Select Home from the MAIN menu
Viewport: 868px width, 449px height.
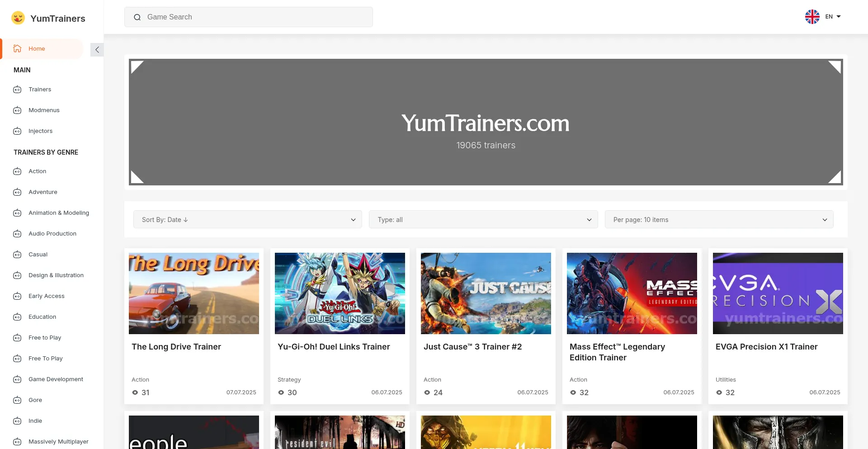(37, 48)
